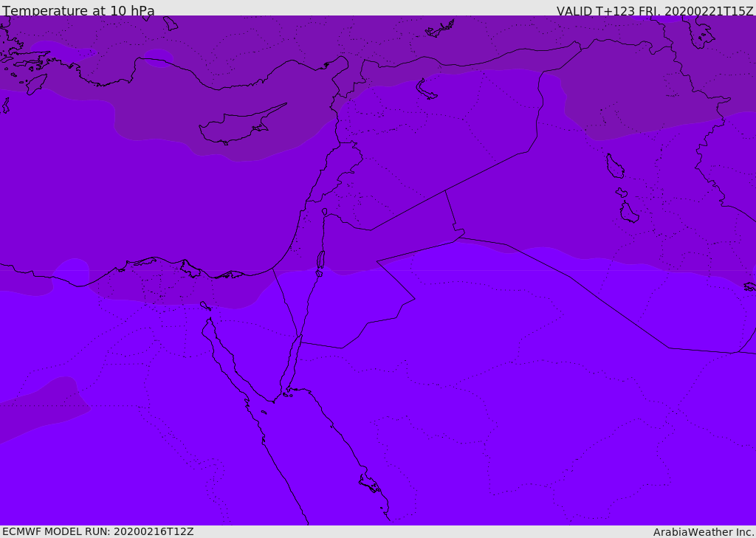This screenshot has width=756, height=538.
Task: Select Lake Tharthar in Iraq
Action: pos(615,166)
